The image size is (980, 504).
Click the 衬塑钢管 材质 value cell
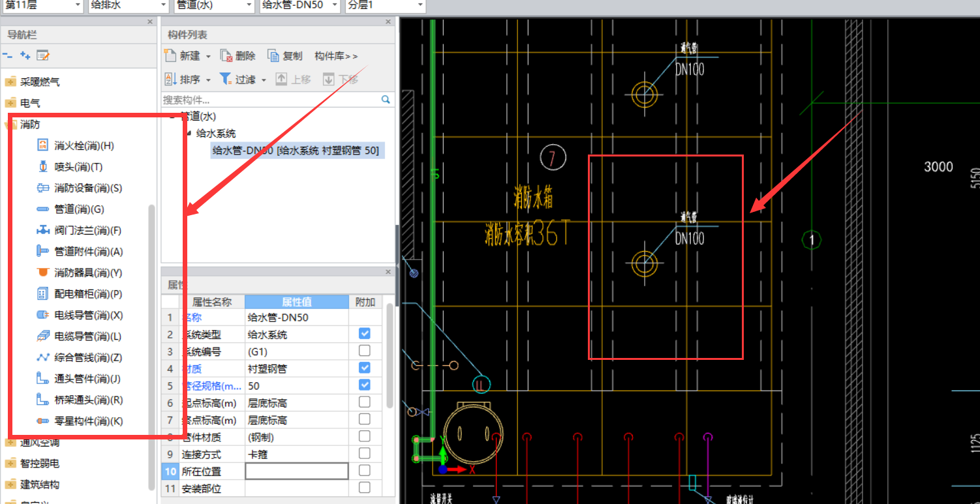tap(297, 368)
